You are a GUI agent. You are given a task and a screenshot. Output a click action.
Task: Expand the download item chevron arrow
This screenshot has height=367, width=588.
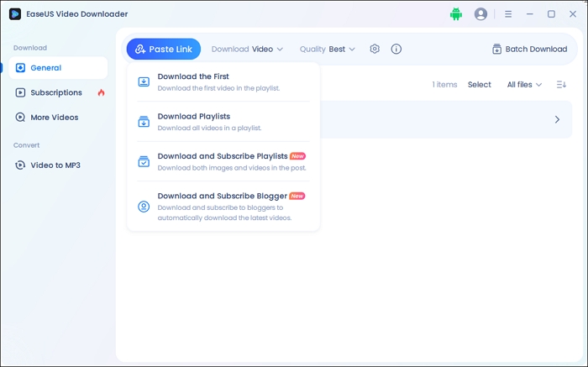click(557, 119)
